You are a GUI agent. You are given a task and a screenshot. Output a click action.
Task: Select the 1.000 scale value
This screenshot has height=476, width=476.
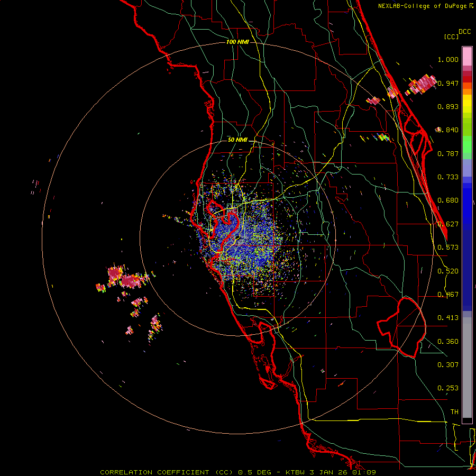coord(448,59)
